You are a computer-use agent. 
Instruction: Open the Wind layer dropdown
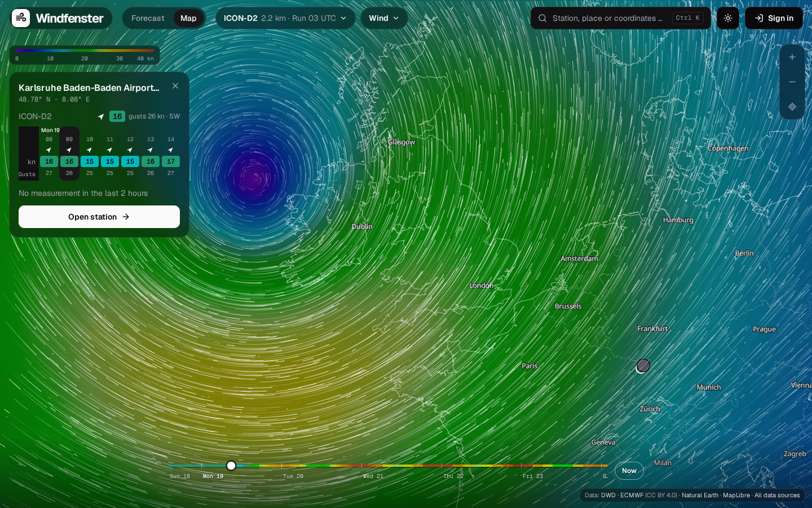point(384,18)
